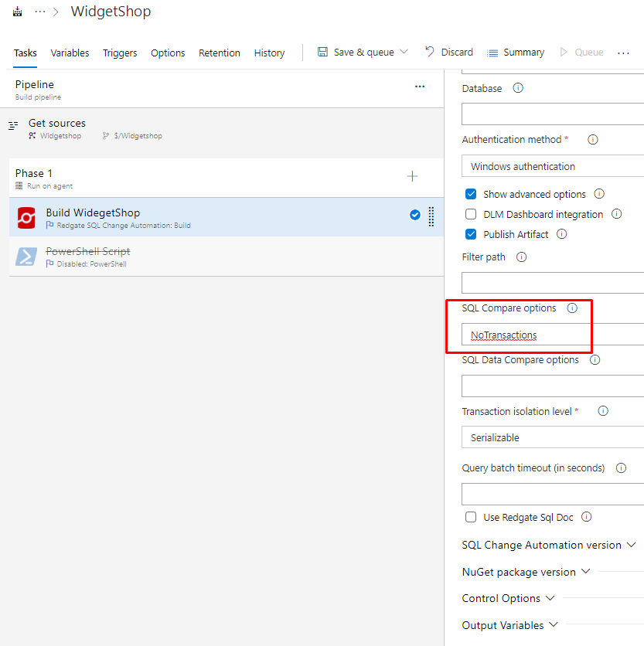The image size is (644, 646).
Task: Click the Get sources list icon
Action: pyautogui.click(x=13, y=125)
